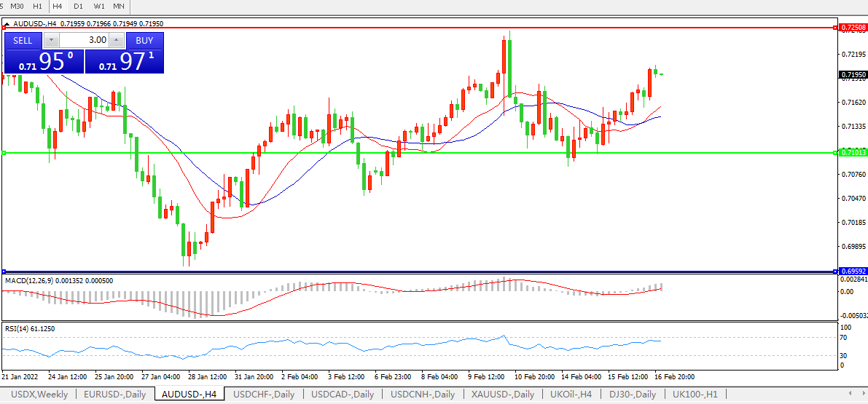Select the W1 timeframe
The height and width of the screenshot is (404, 868).
[x=99, y=6]
